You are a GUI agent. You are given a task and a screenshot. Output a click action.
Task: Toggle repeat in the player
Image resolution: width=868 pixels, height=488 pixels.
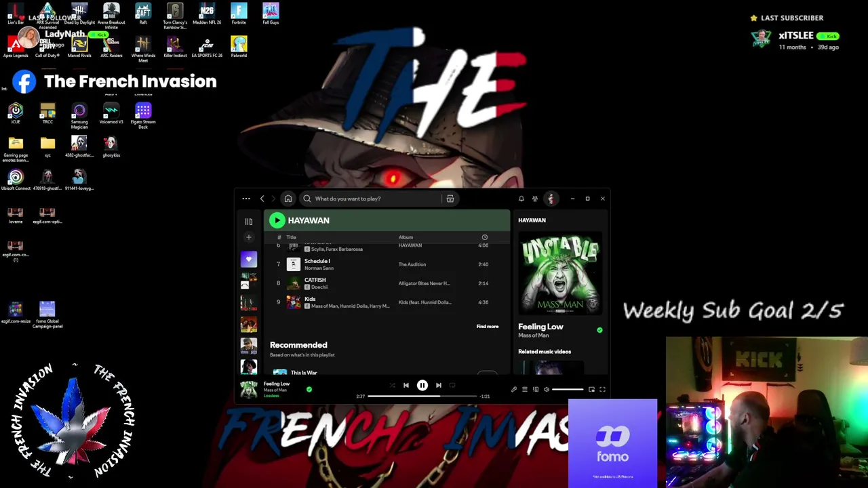tap(452, 385)
